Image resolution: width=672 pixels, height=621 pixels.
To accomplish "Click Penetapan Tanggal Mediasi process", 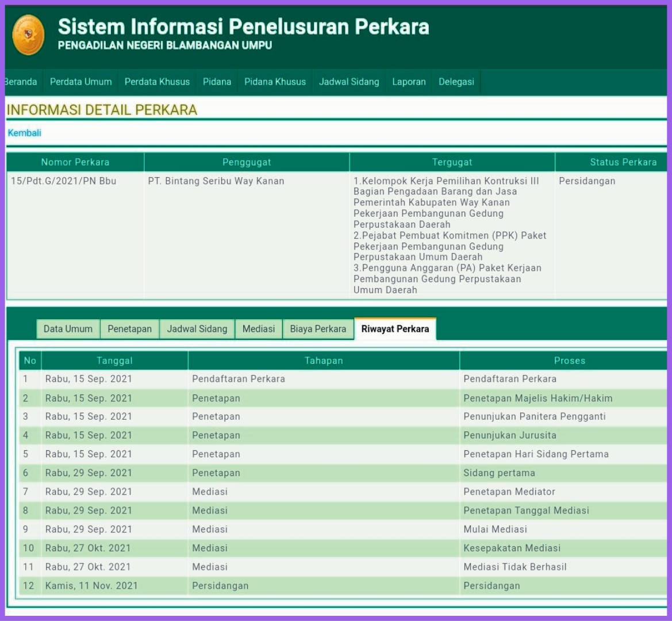I will pos(526,511).
